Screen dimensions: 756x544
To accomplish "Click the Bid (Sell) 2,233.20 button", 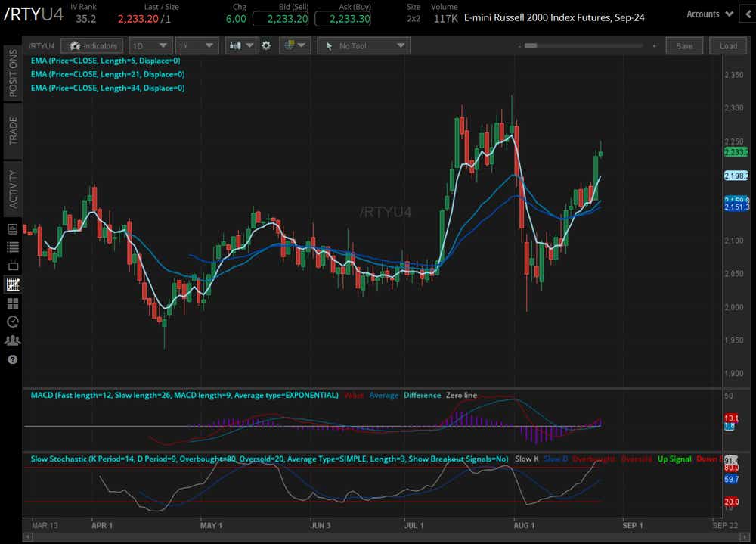I will tap(280, 19).
